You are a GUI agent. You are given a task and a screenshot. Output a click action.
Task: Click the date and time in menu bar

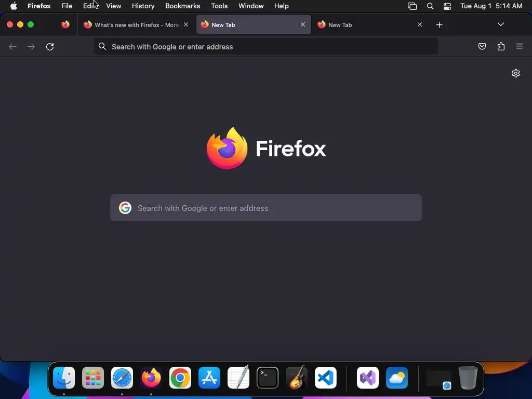tap(491, 6)
